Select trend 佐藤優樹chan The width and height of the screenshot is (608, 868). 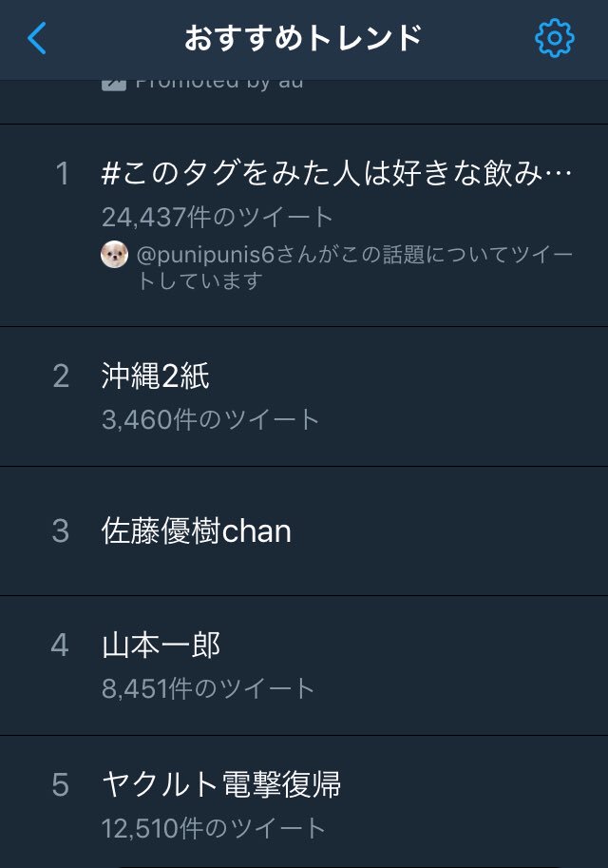point(197,531)
